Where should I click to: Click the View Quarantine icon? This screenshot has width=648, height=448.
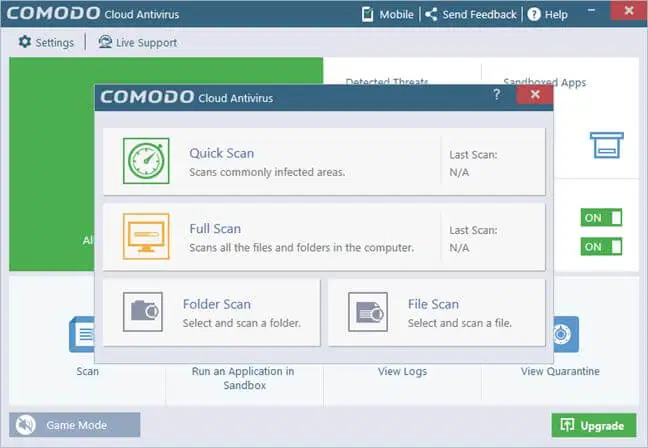click(x=566, y=334)
